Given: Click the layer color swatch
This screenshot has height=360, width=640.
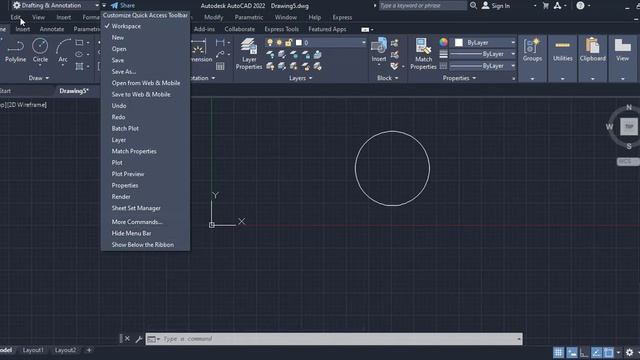Looking at the screenshot, I should pos(299,42).
